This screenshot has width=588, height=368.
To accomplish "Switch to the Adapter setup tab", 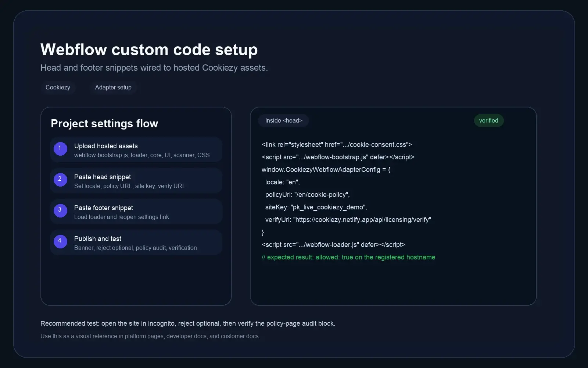I will (113, 87).
